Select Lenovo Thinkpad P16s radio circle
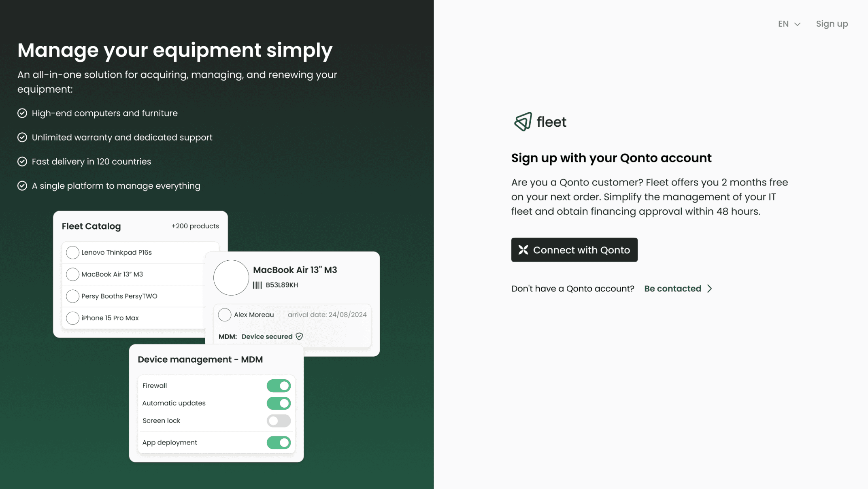This screenshot has width=868, height=489. click(72, 253)
